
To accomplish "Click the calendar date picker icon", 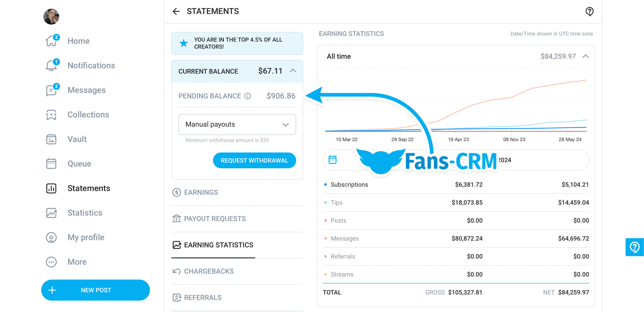I will pos(333,160).
